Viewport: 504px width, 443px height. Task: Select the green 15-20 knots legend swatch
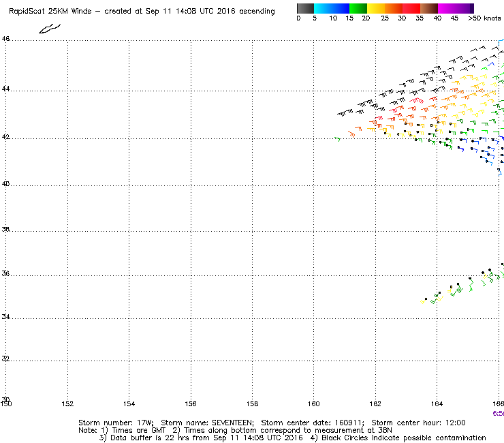pos(358,8)
